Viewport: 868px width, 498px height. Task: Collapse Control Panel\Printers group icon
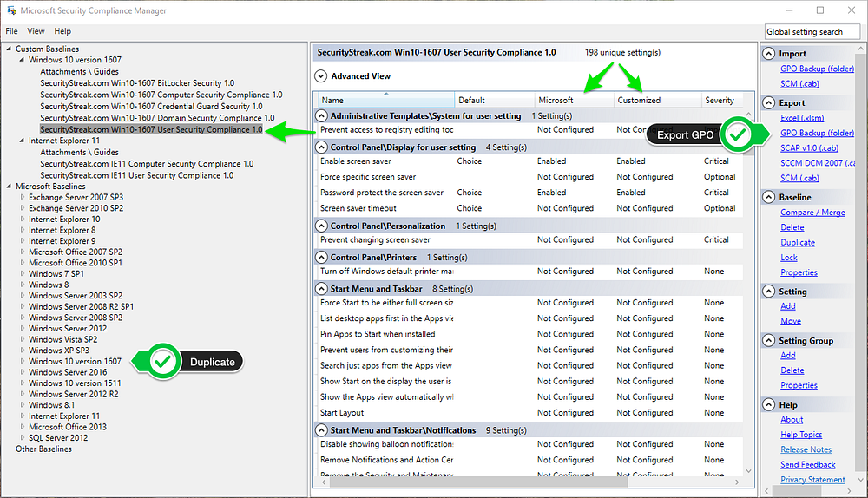tap(322, 258)
